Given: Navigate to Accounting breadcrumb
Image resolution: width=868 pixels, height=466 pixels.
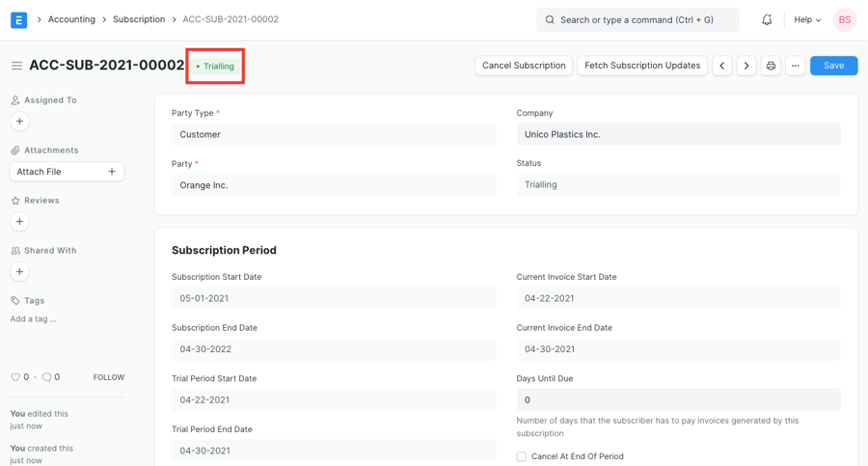Looking at the screenshot, I should (71, 19).
